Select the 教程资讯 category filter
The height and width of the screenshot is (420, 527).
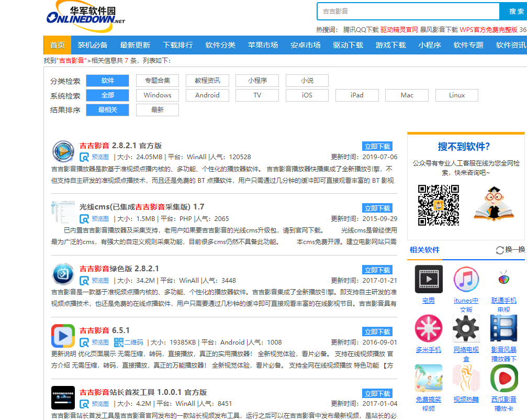(x=207, y=81)
